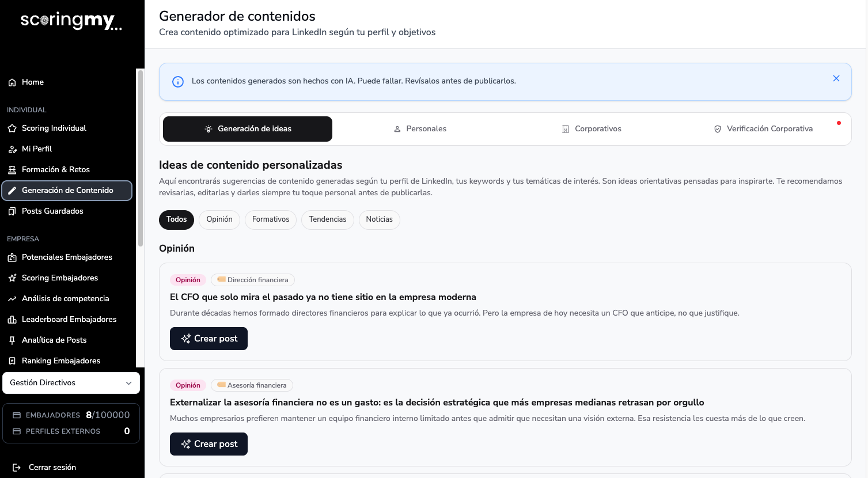868x478 pixels.
Task: Click the Analítica de Posts pin icon
Action: (x=12, y=340)
